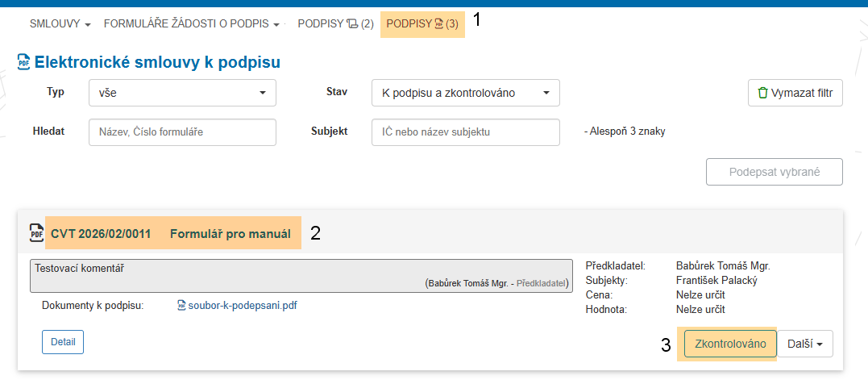This screenshot has height=384, width=868.
Task: Open the SMLOUVY menu
Action: [60, 24]
